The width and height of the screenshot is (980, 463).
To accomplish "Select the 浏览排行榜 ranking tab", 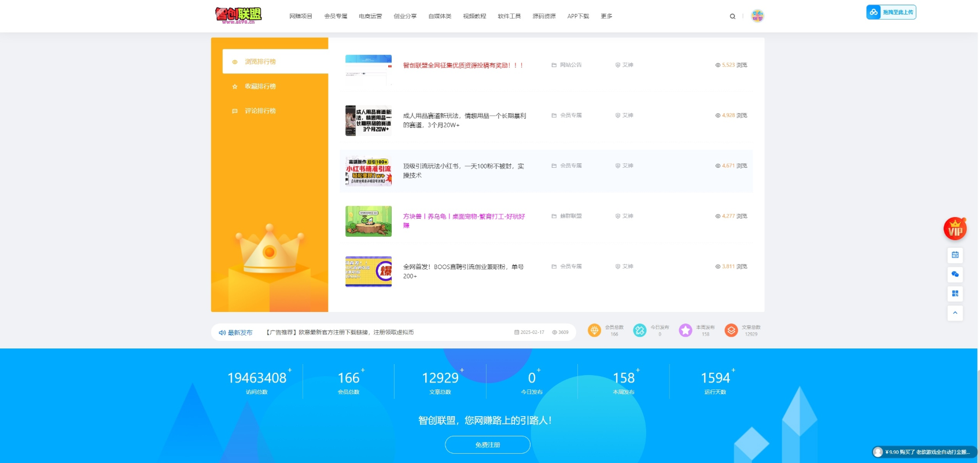I will pos(275,61).
